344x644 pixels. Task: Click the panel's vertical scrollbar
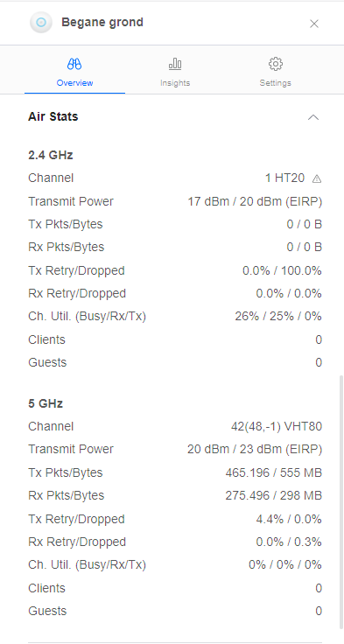pyautogui.click(x=340, y=501)
